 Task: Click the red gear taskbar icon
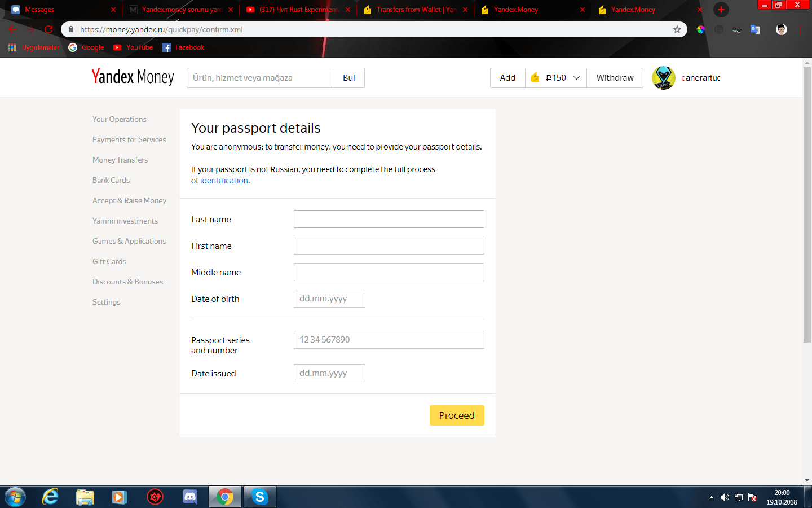(x=155, y=497)
